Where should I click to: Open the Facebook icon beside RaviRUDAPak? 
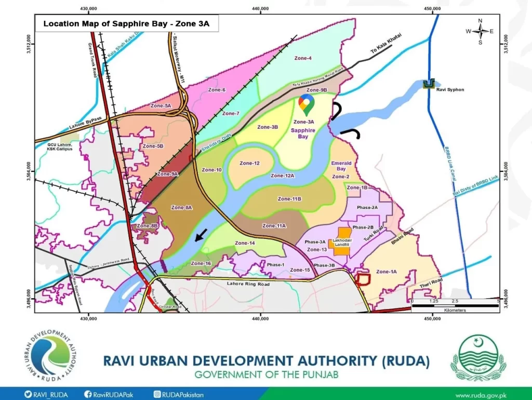88,394
